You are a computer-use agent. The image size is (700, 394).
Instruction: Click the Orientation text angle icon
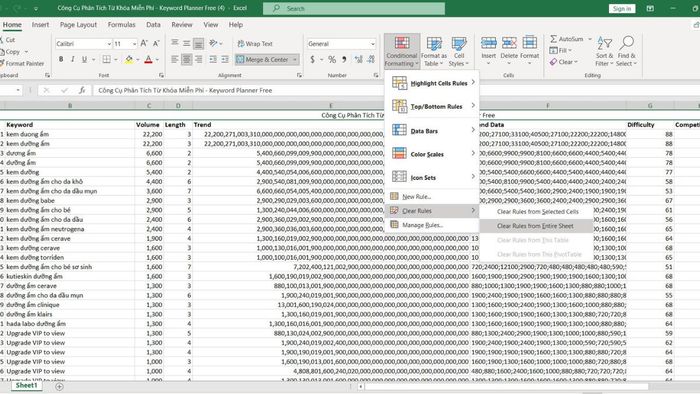[x=213, y=43]
